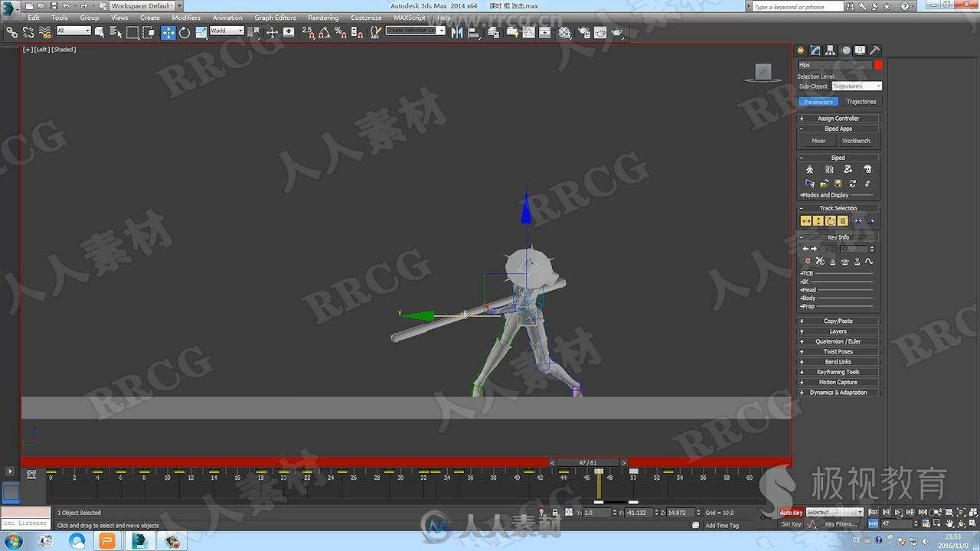Enable Body Rotation track selection
The image size is (980, 551).
pyautogui.click(x=831, y=221)
